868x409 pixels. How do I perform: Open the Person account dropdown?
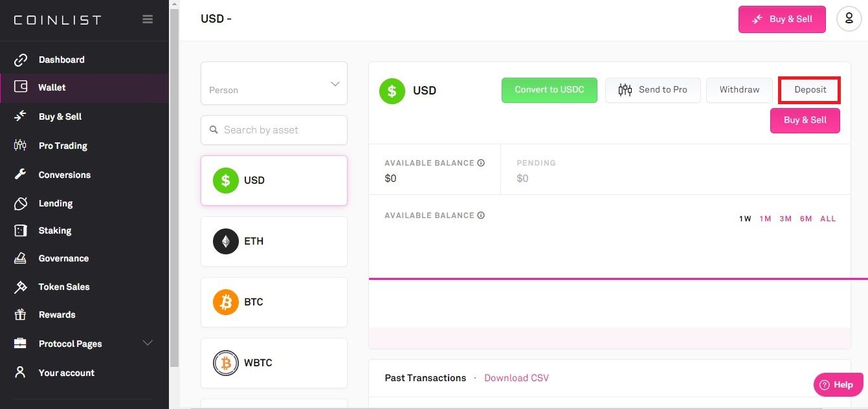274,83
